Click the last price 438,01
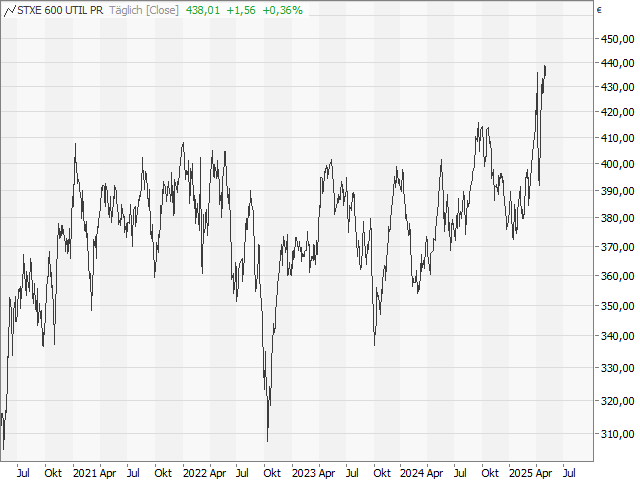 (x=203, y=10)
